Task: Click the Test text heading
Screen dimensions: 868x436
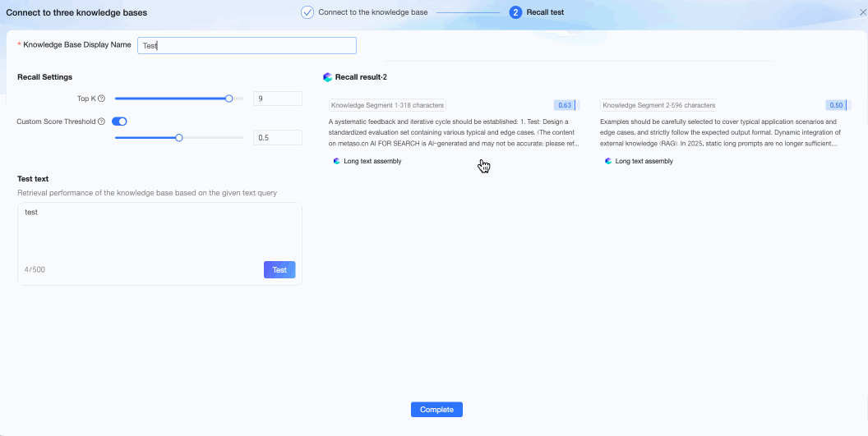Action: [x=33, y=179]
